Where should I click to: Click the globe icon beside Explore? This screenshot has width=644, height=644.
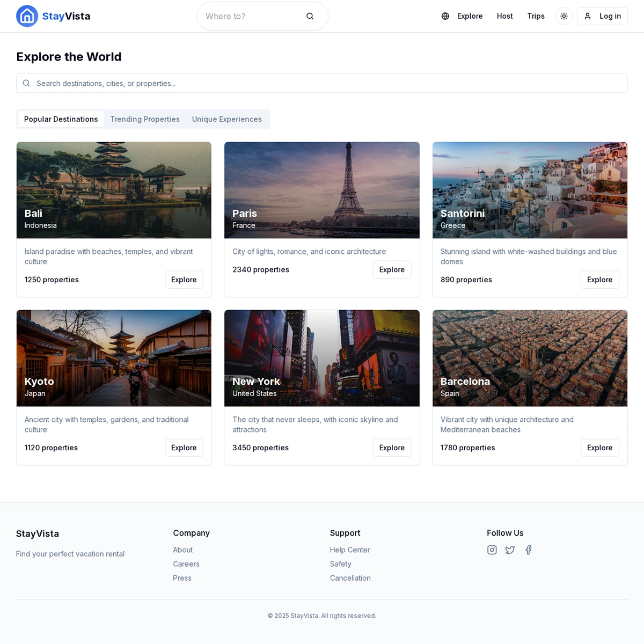(445, 16)
